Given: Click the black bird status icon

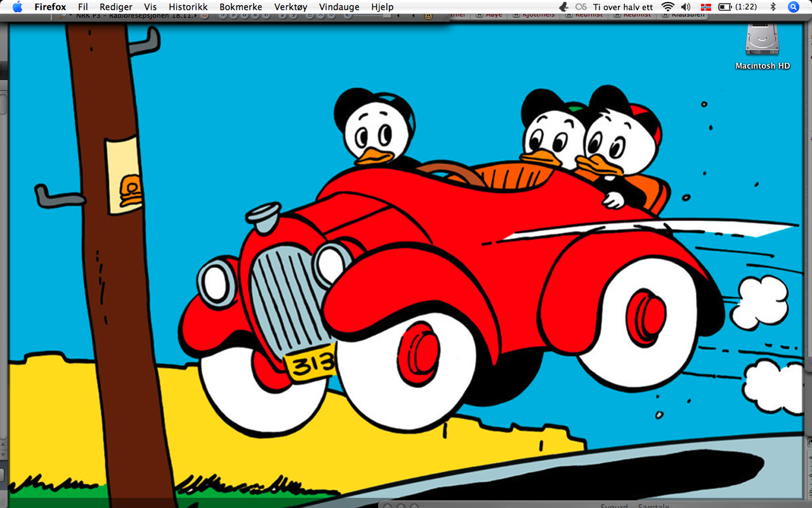Looking at the screenshot, I should (563, 7).
